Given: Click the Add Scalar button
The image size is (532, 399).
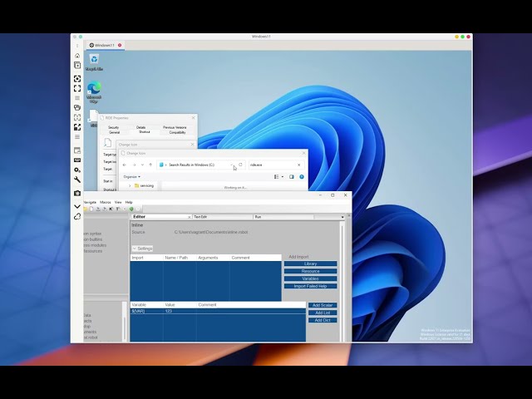Looking at the screenshot, I should coord(323,305).
